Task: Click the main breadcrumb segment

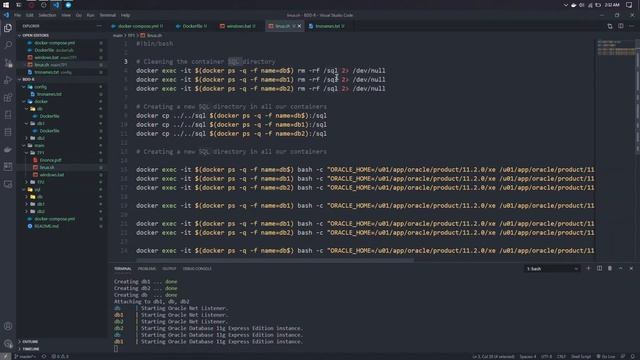Action: point(118,36)
